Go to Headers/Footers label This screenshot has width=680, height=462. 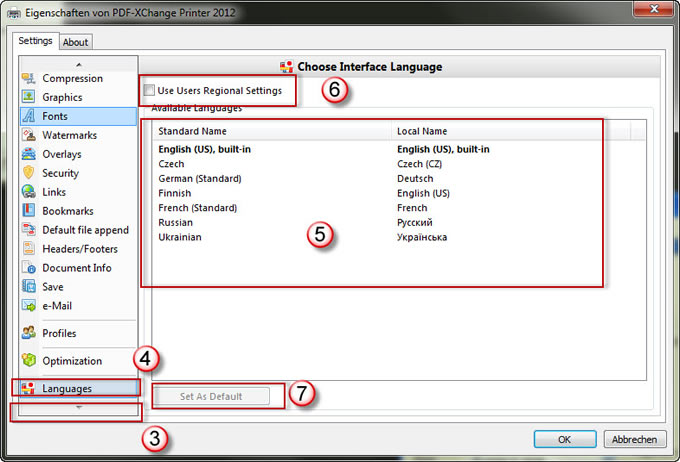pyautogui.click(x=80, y=249)
